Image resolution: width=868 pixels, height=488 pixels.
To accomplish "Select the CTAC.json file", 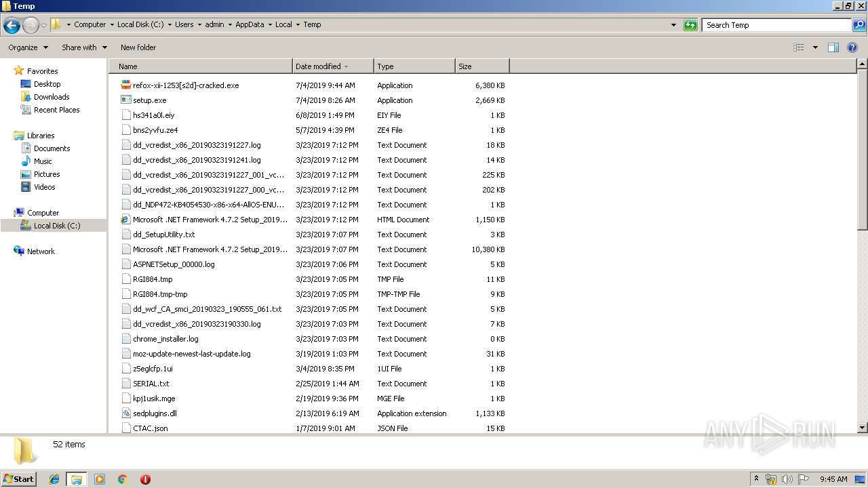I will pos(150,428).
